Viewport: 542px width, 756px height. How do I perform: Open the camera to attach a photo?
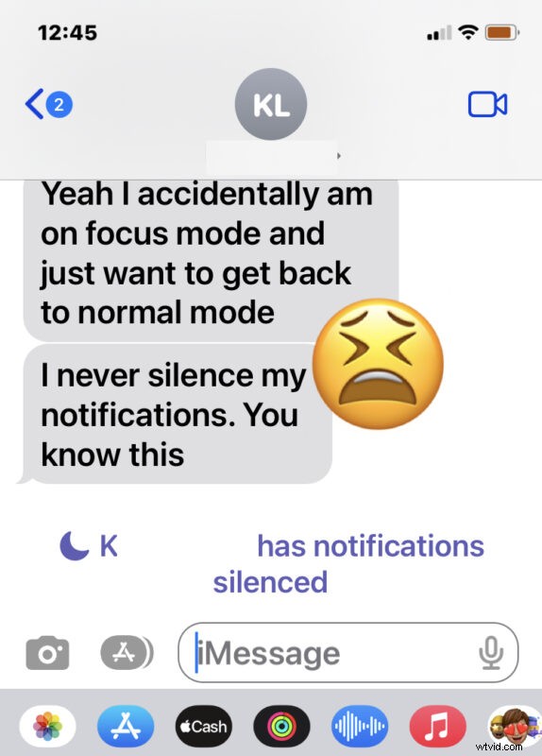tap(47, 653)
